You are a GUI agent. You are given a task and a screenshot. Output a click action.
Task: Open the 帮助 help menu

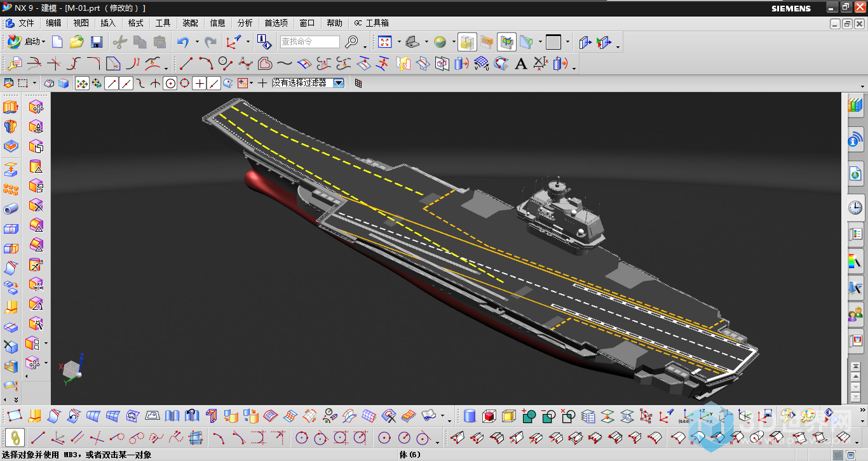coord(334,23)
